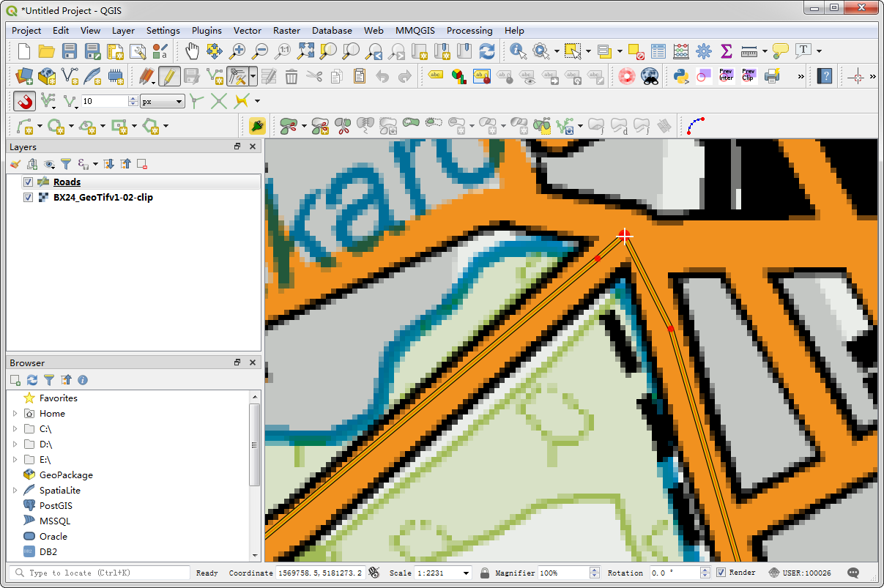Click the Prev Clip plugin icon
The width and height of the screenshot is (884, 588).
click(x=748, y=75)
